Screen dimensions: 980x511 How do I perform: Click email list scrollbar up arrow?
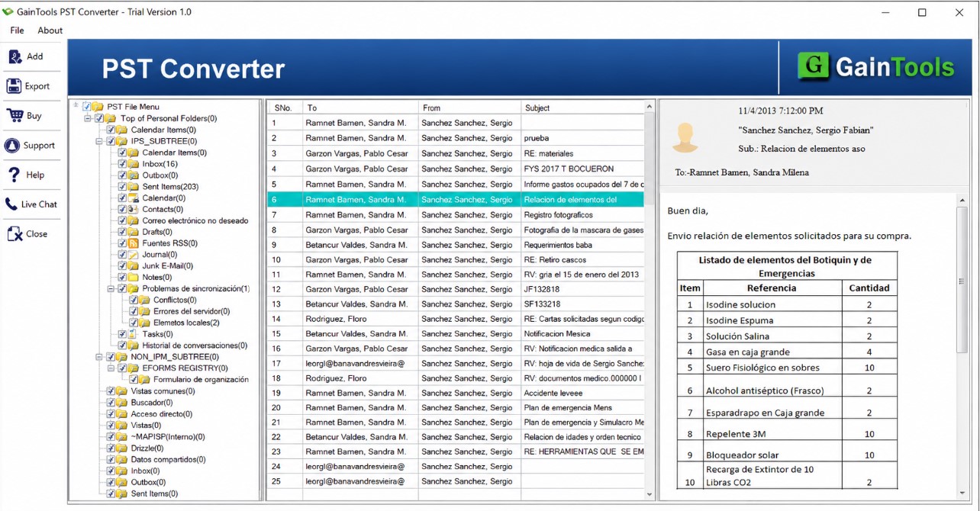(x=650, y=107)
